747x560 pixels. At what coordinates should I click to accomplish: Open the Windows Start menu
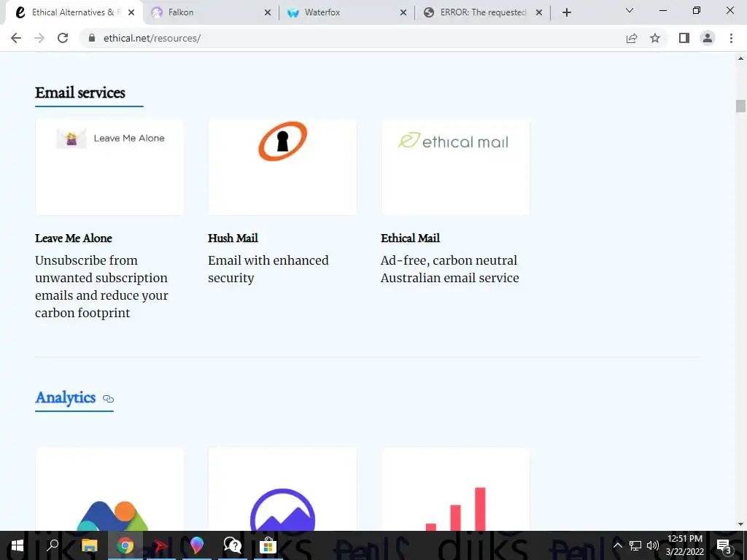tap(18, 545)
